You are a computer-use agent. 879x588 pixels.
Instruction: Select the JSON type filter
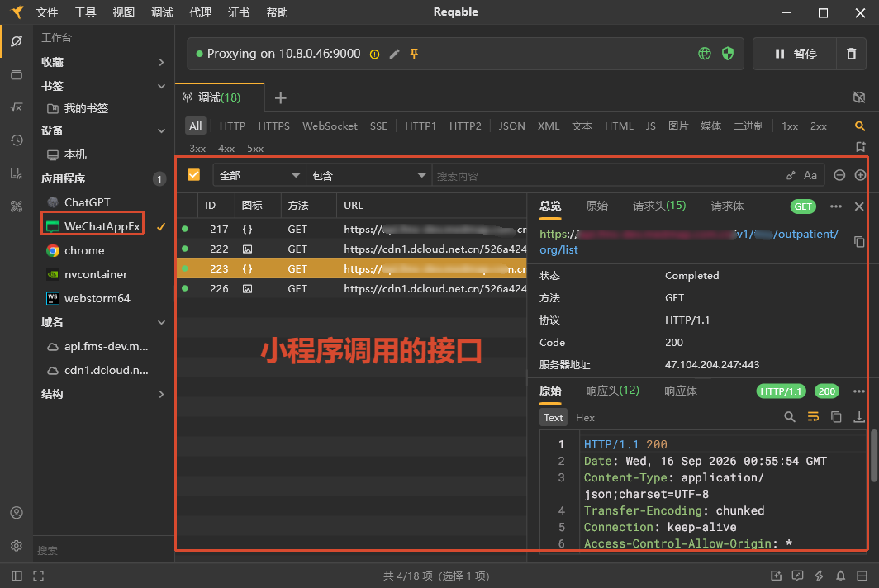coord(512,126)
